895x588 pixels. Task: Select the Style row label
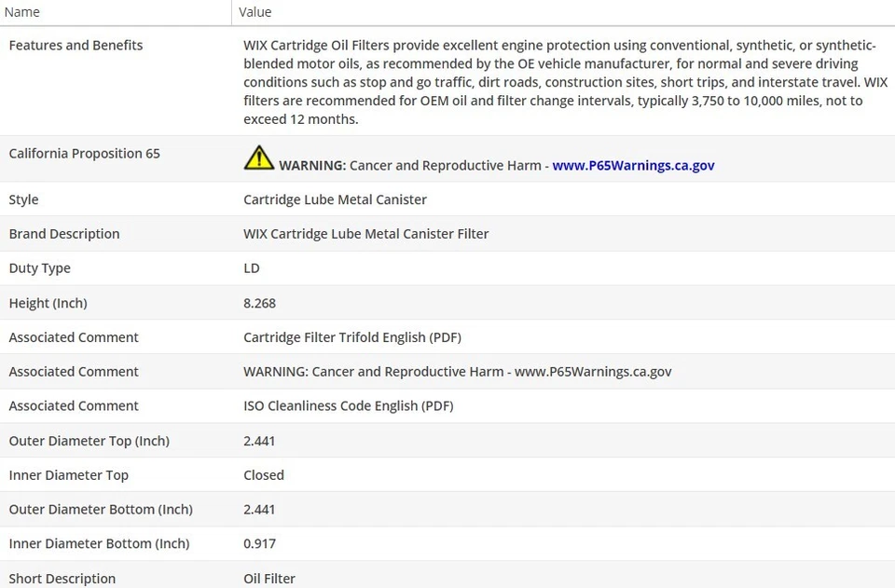(23, 199)
